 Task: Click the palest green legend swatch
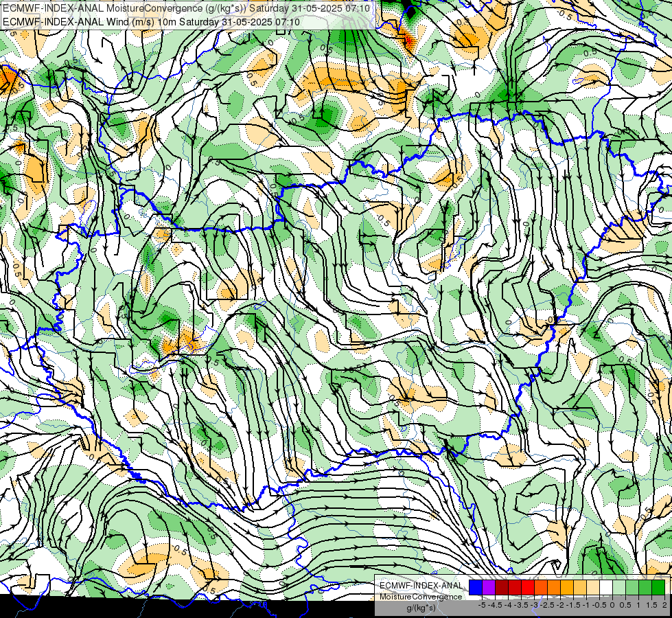[619, 587]
